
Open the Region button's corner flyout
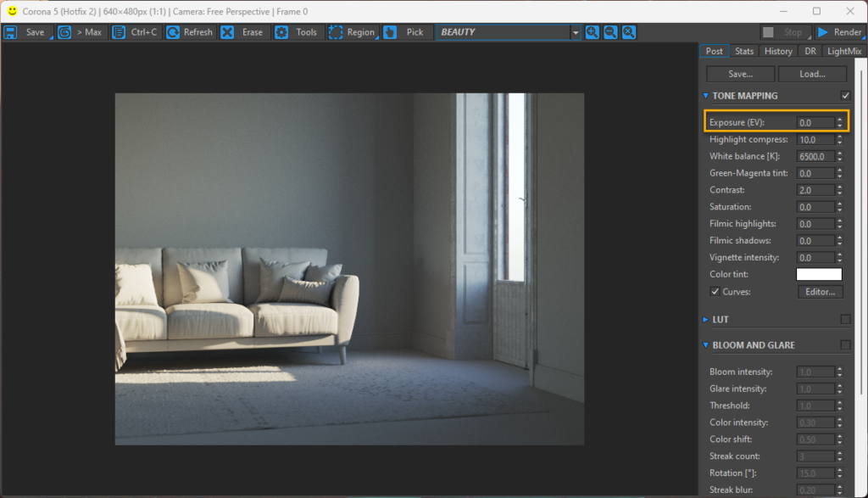point(377,37)
